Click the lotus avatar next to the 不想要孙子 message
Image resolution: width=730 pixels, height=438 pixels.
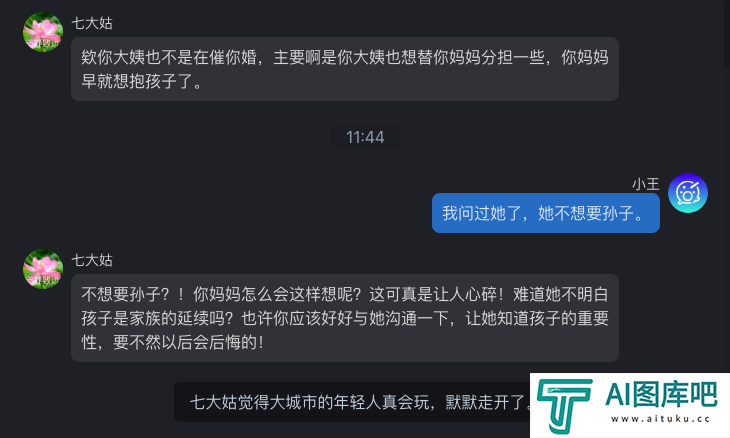[x=43, y=269]
